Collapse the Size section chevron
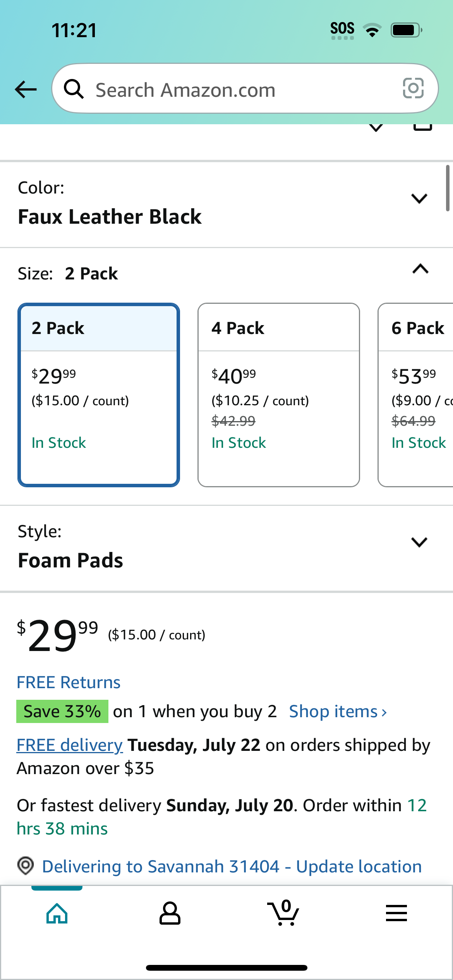 420,269
